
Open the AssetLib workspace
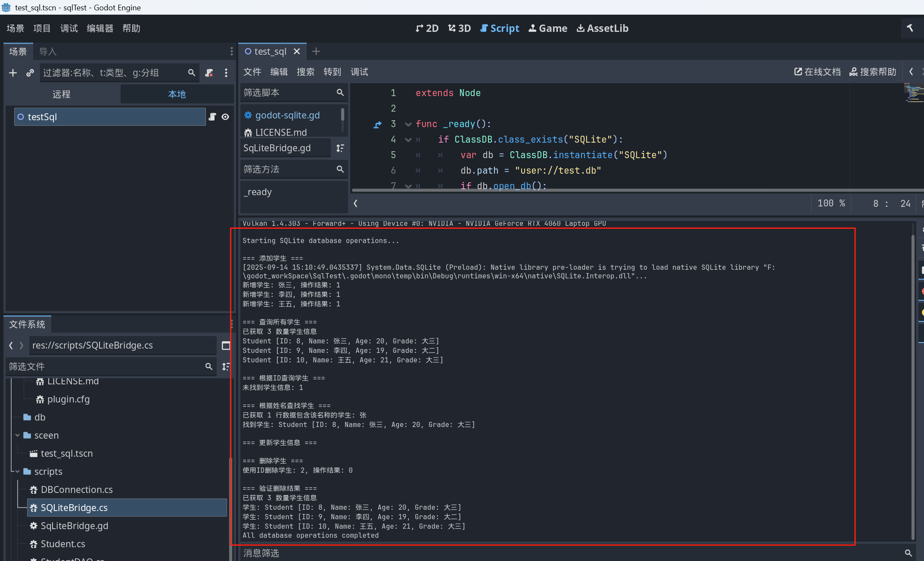tap(603, 28)
